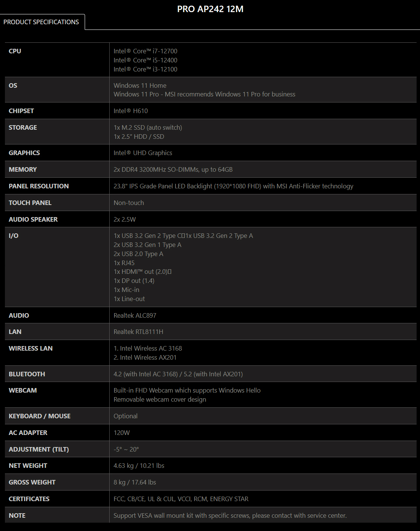Click the PRO AP242 12M product title

click(210, 9)
